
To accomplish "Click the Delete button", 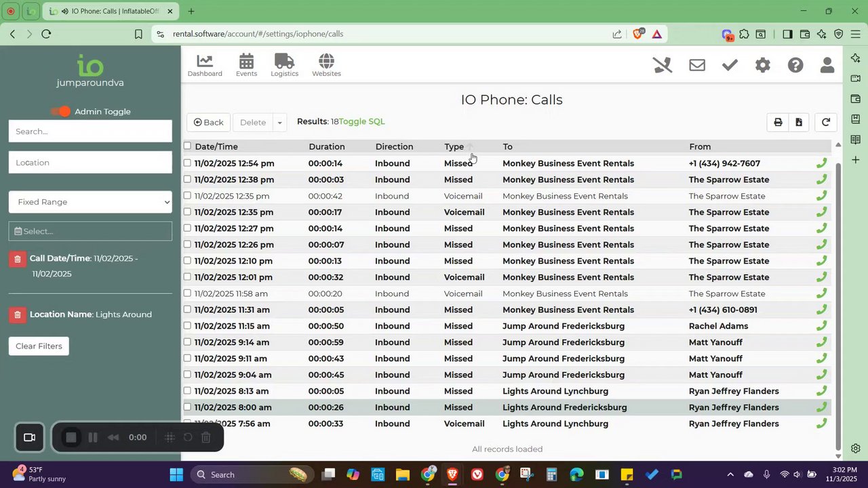I will pos(253,123).
